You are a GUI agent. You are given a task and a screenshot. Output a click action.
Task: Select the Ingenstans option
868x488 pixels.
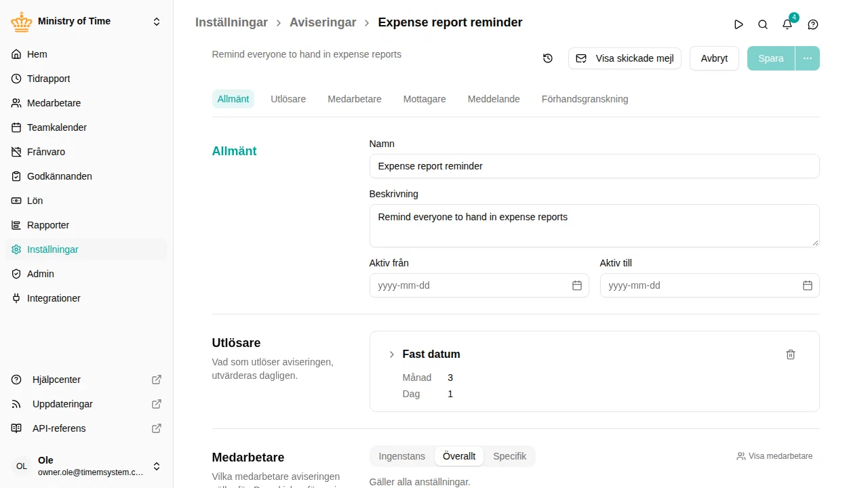[402, 456]
